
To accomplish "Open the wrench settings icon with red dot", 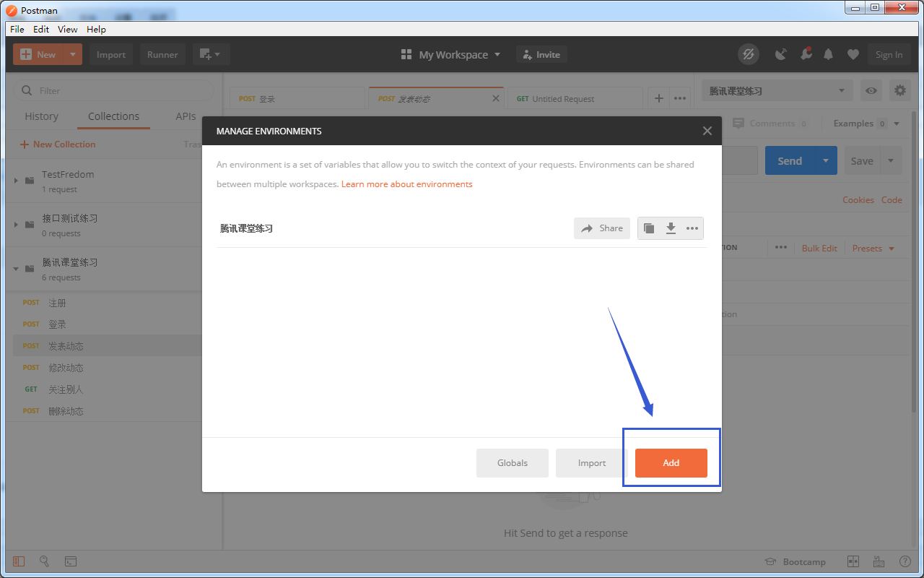I will [x=805, y=54].
